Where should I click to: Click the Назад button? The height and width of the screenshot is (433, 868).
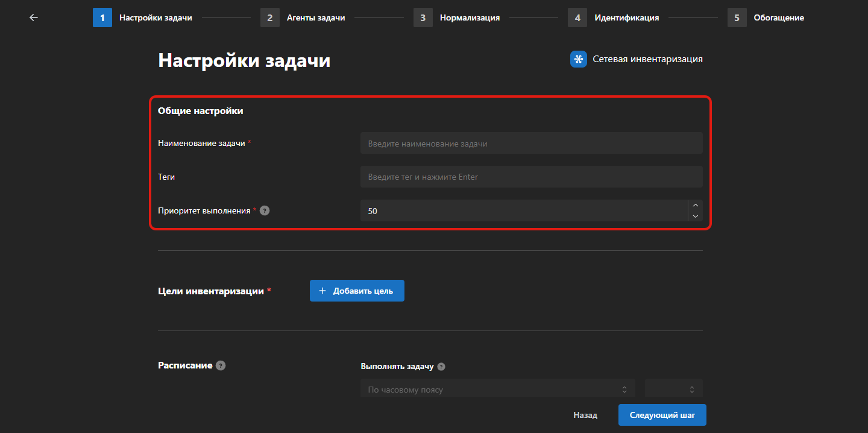pos(585,415)
